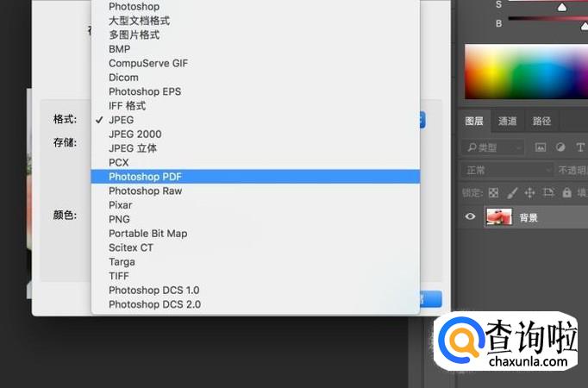Viewport: 588px width, 388px height.
Task: Pick JPEG 立体 format option
Action: click(x=255, y=148)
